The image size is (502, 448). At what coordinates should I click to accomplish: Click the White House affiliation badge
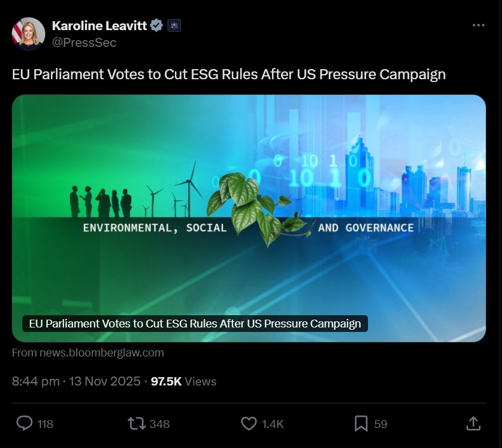(x=173, y=25)
